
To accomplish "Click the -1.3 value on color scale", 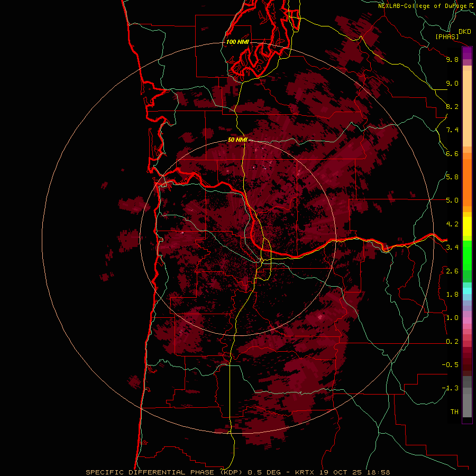I will pyautogui.click(x=450, y=388).
